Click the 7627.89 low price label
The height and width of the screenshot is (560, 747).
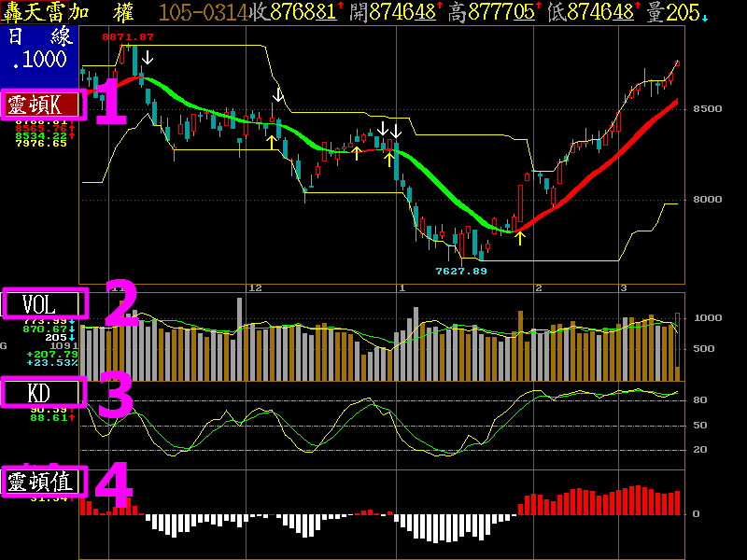pos(461,271)
